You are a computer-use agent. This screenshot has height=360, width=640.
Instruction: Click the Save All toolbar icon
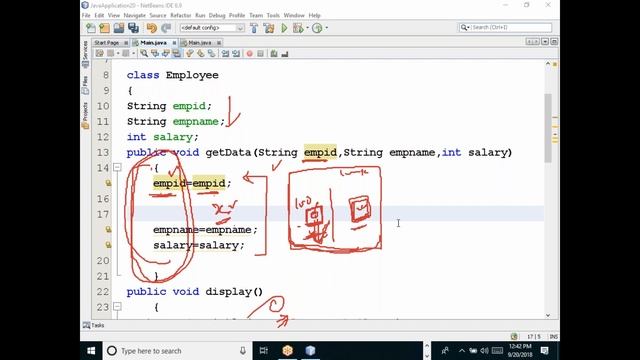(x=133, y=28)
